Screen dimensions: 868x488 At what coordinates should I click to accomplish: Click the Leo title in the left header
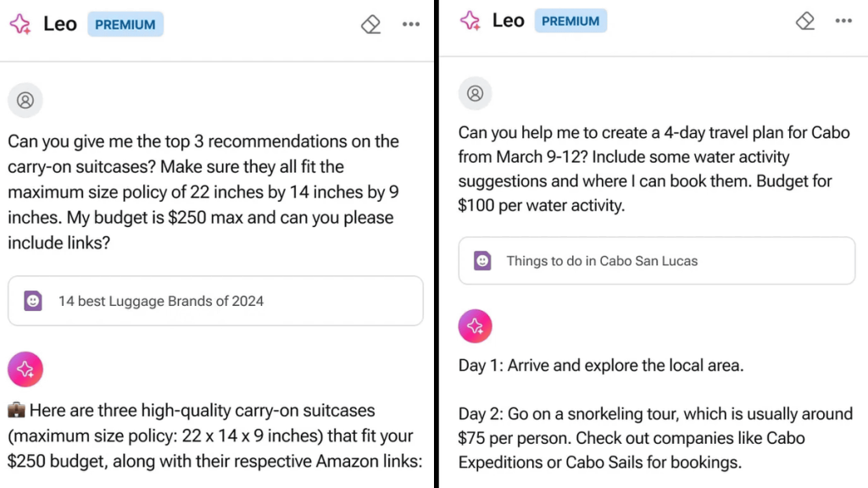pos(60,24)
